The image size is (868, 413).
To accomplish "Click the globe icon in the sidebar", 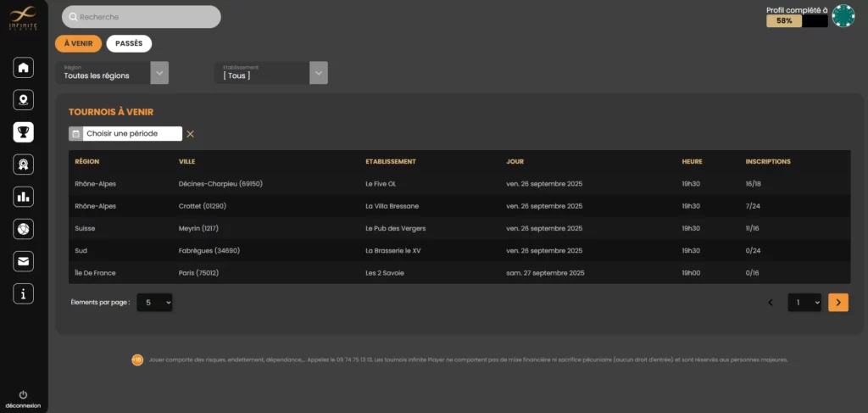I will 24,229.
